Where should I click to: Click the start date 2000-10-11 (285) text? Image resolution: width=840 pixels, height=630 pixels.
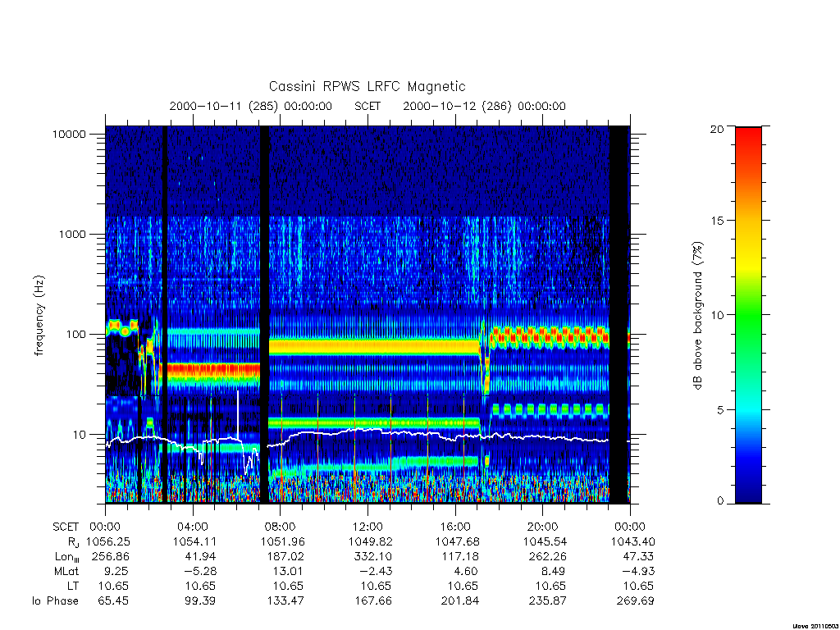coord(224,106)
